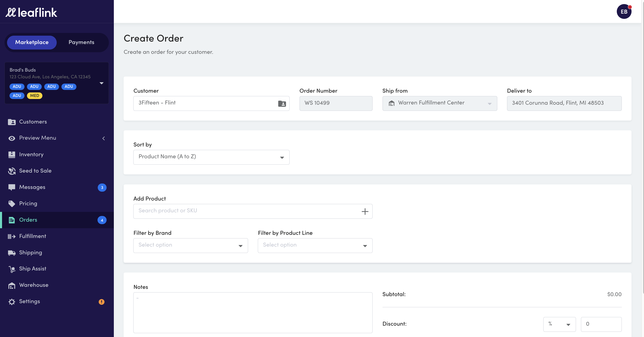Viewport: 644px width, 337px height.
Task: Open the EB user avatar menu
Action: point(624,12)
